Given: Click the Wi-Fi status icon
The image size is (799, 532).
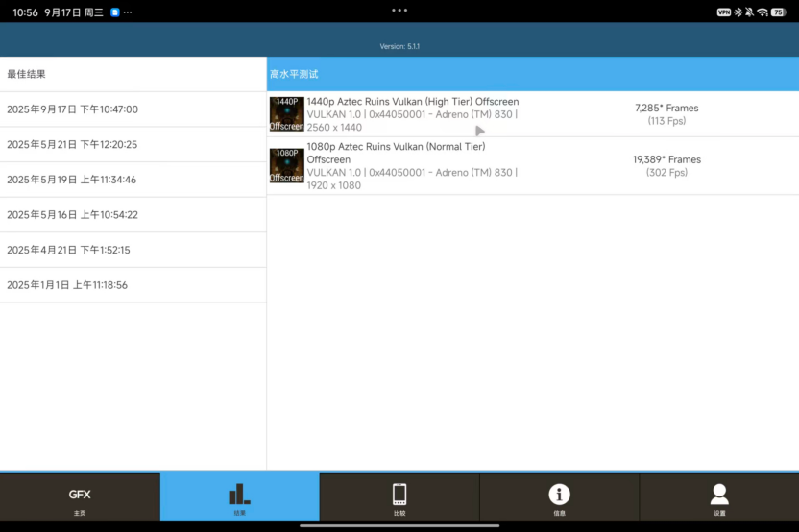Looking at the screenshot, I should click(763, 12).
